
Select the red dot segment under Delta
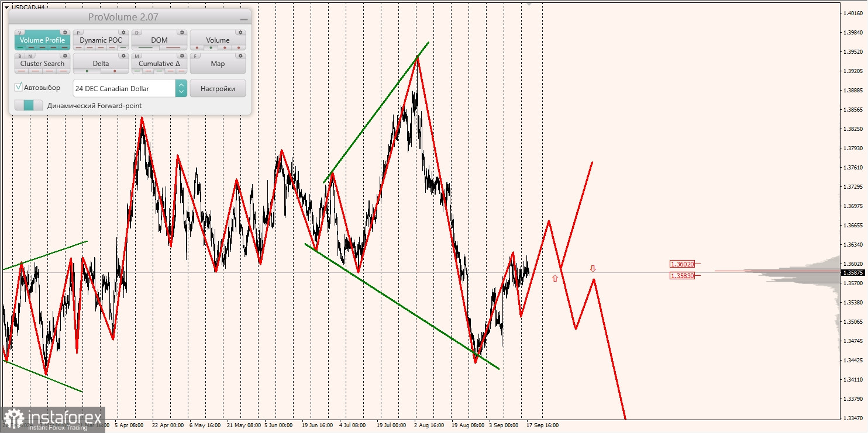point(115,71)
